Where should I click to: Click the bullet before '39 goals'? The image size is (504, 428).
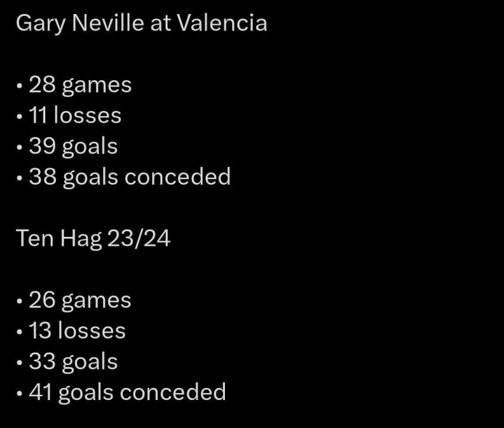[20, 147]
